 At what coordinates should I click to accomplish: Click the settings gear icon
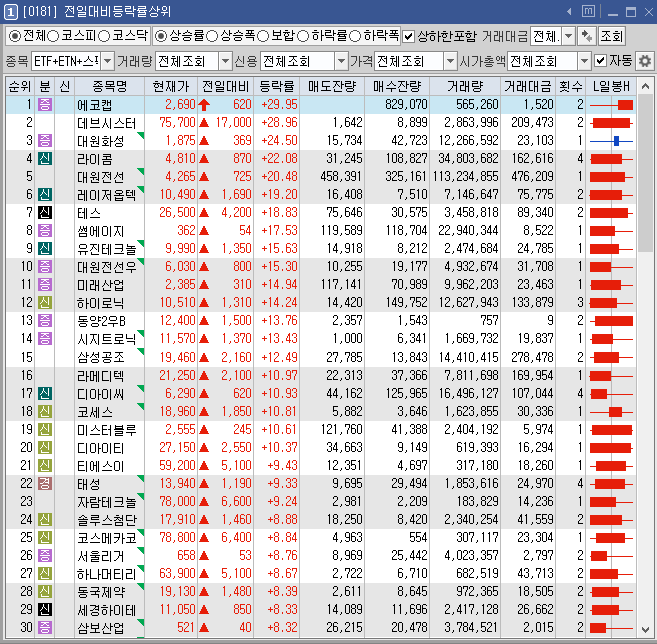tap(645, 61)
